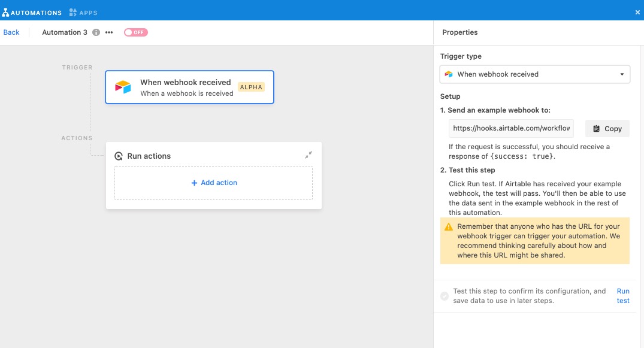Click the Automations flow icon
The width and height of the screenshot is (644, 348).
[5, 13]
